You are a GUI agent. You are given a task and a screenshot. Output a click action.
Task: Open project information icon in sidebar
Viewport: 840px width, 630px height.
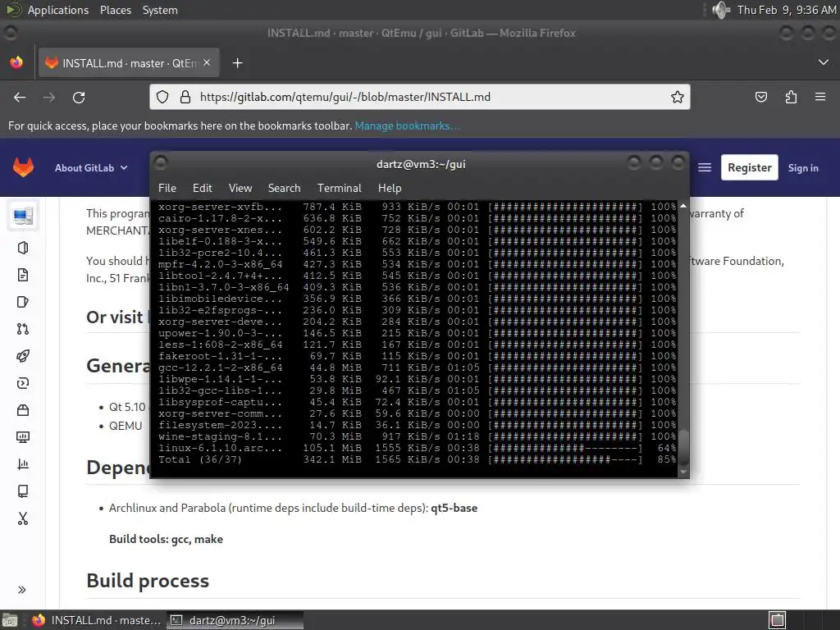tap(22, 248)
